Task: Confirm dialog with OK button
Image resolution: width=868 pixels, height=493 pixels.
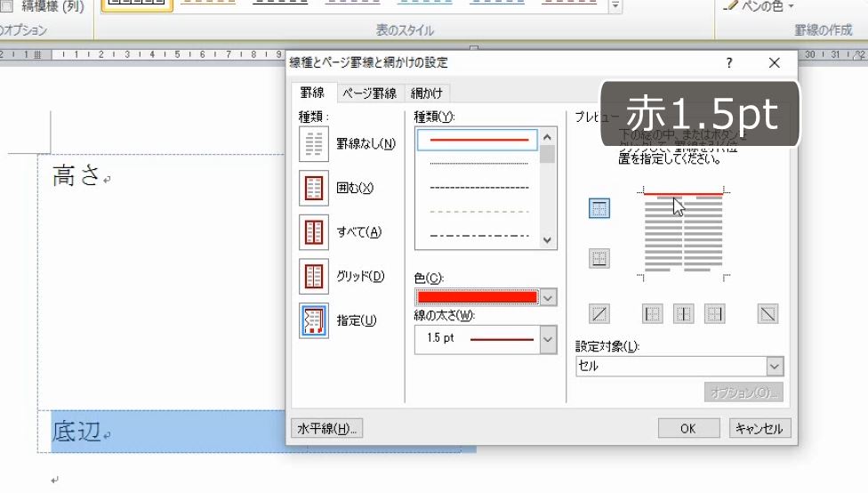Action: pos(688,429)
